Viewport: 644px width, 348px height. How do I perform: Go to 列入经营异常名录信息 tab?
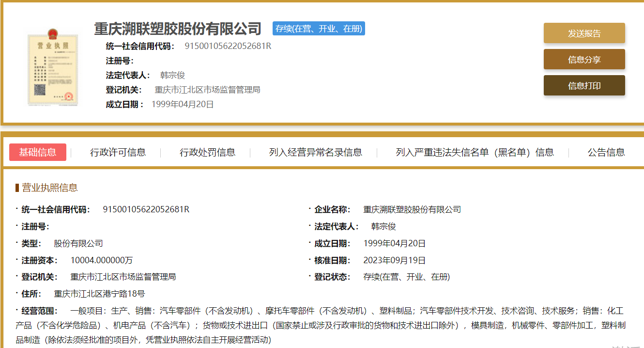315,152
